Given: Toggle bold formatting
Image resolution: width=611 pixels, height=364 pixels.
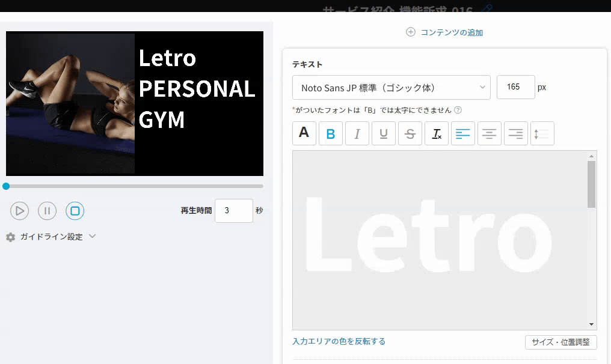Looking at the screenshot, I should coord(331,133).
